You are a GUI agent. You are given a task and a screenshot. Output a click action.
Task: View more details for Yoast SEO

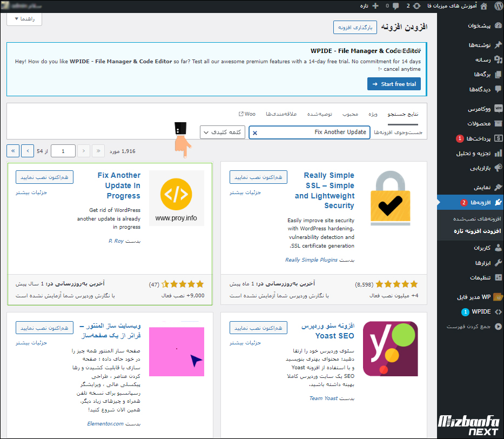[245, 343]
